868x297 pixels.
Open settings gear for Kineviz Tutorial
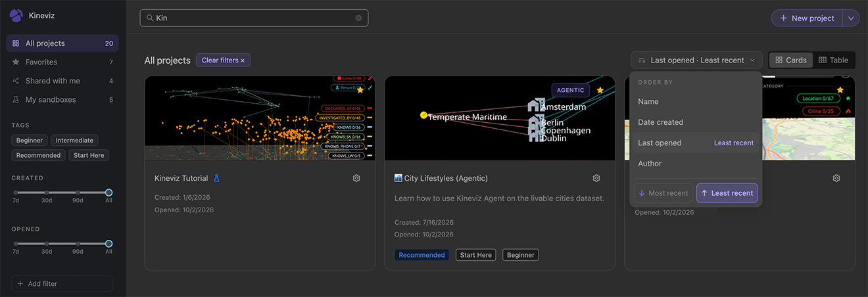pos(356,178)
